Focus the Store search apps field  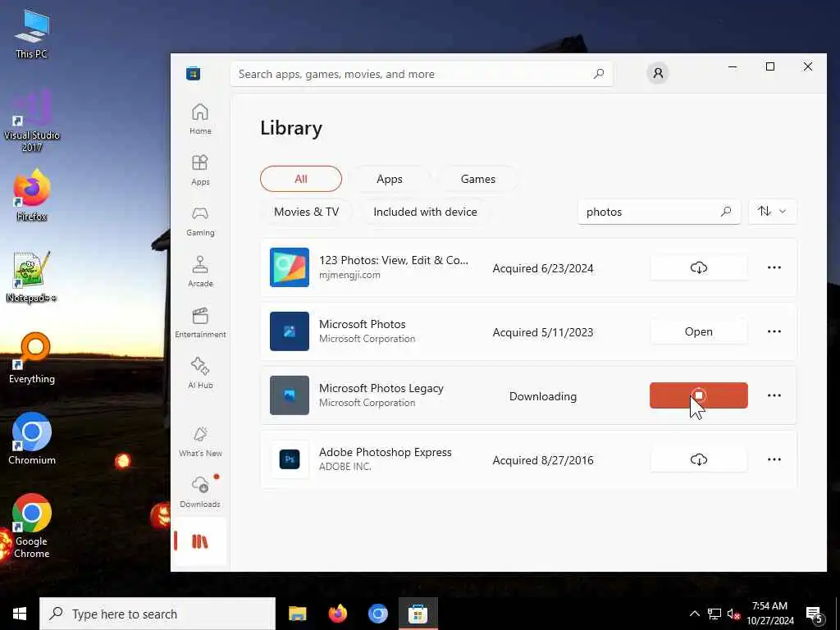tap(422, 74)
